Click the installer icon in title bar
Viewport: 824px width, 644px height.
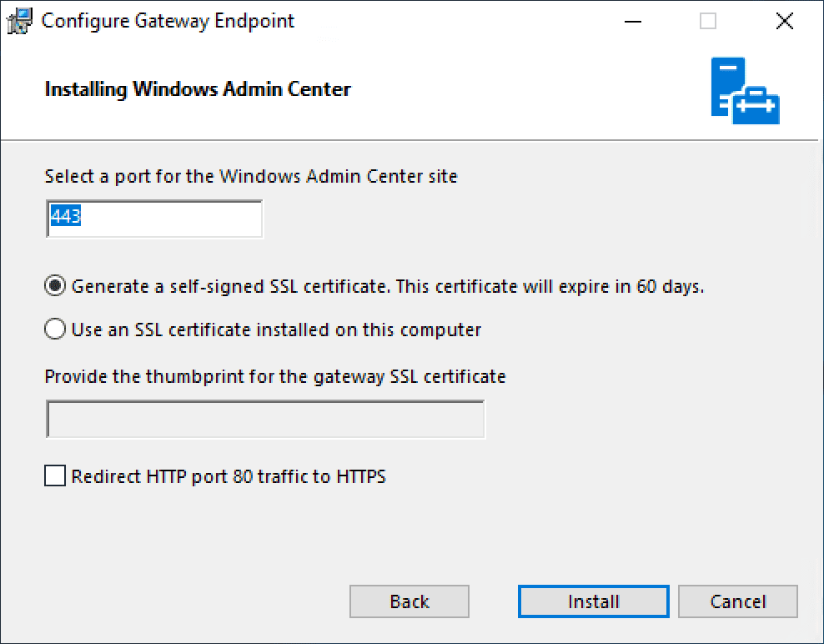tap(20, 22)
